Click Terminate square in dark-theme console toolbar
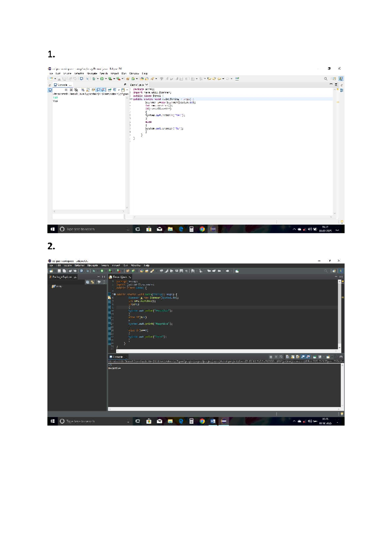The height and width of the screenshot is (554, 392). tap(271, 357)
